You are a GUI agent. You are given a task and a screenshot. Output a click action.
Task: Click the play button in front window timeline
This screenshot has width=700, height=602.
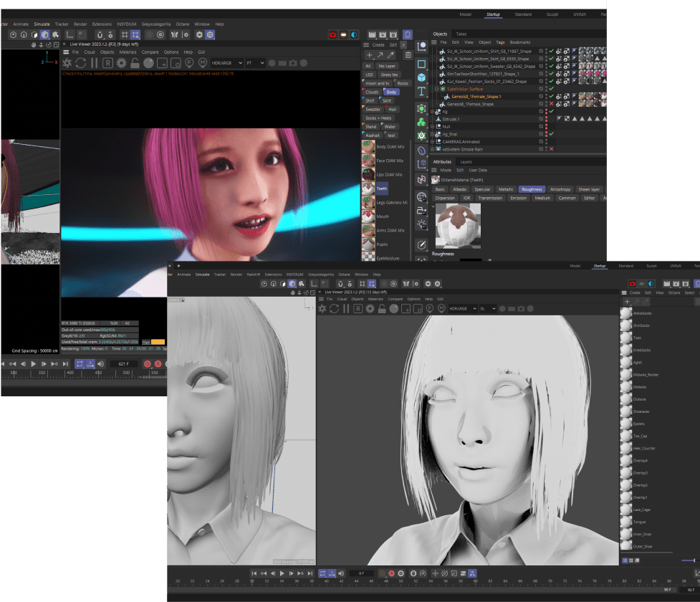[x=282, y=573]
